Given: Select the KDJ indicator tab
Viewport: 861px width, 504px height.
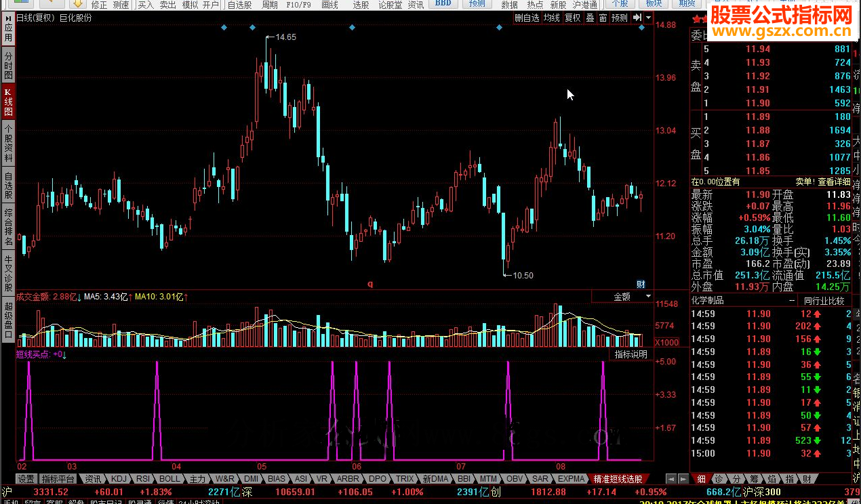Looking at the screenshot, I should [x=119, y=478].
